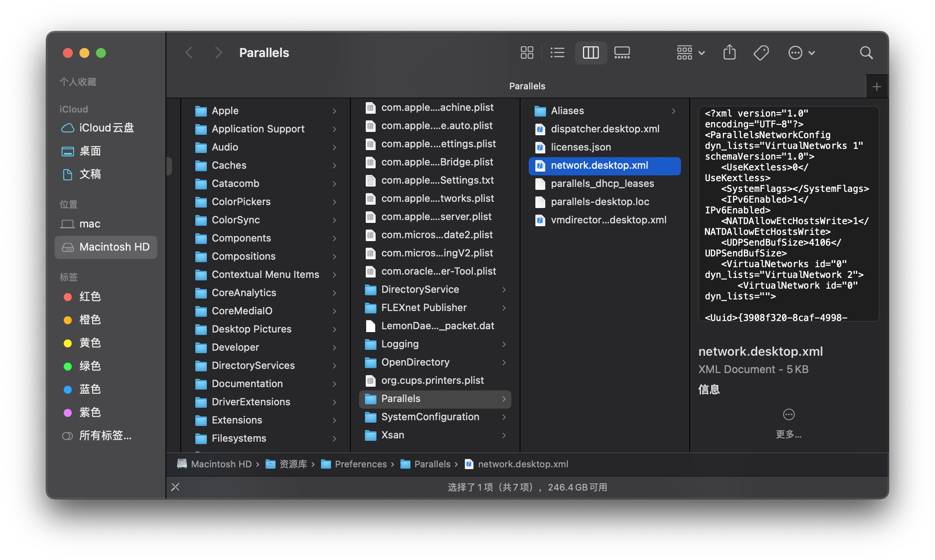
Task: Select gallery view mode
Action: (621, 53)
